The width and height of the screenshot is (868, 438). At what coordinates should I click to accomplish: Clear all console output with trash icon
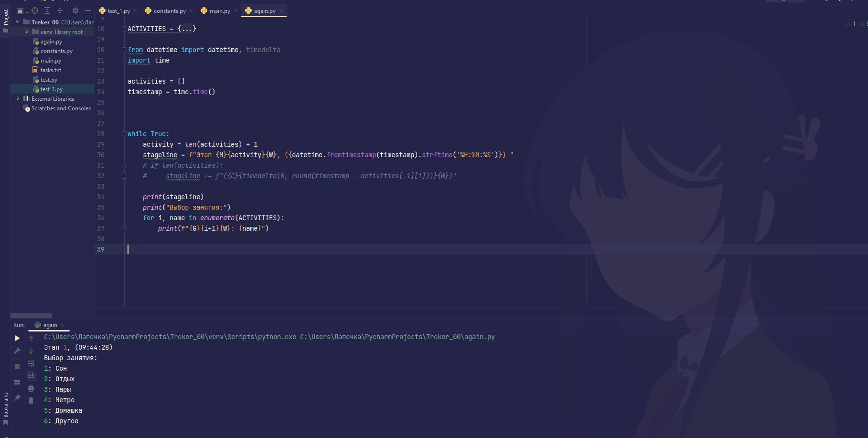point(31,401)
